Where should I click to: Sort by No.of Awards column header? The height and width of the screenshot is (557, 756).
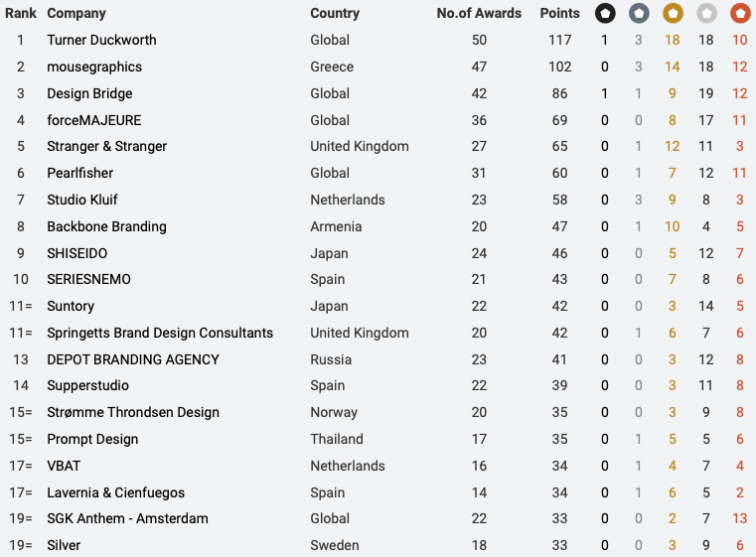pos(479,14)
